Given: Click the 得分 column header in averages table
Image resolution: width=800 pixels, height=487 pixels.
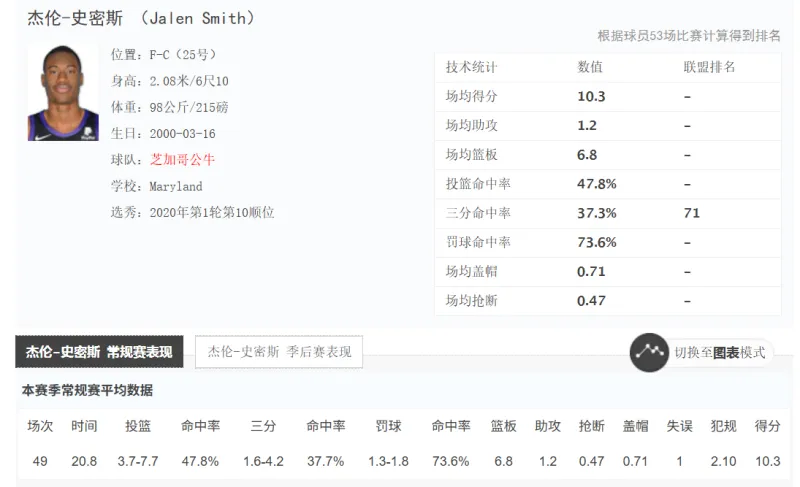Looking at the screenshot, I should pyautogui.click(x=767, y=426).
